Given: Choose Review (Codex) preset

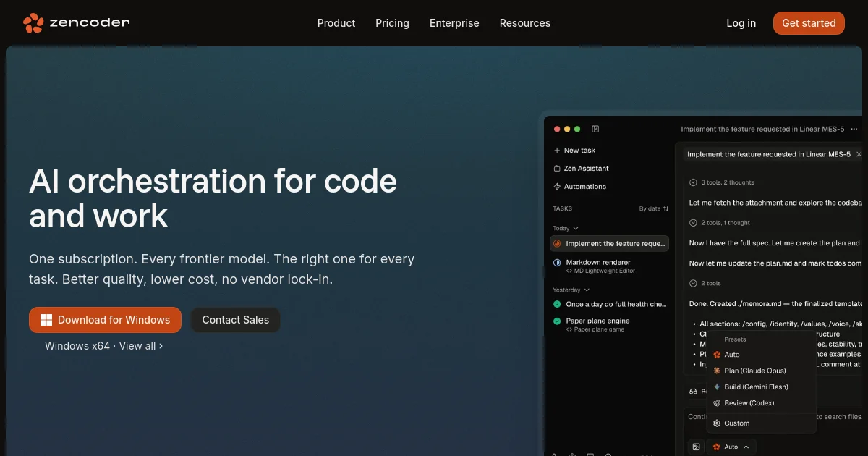Looking at the screenshot, I should click(x=761, y=402).
